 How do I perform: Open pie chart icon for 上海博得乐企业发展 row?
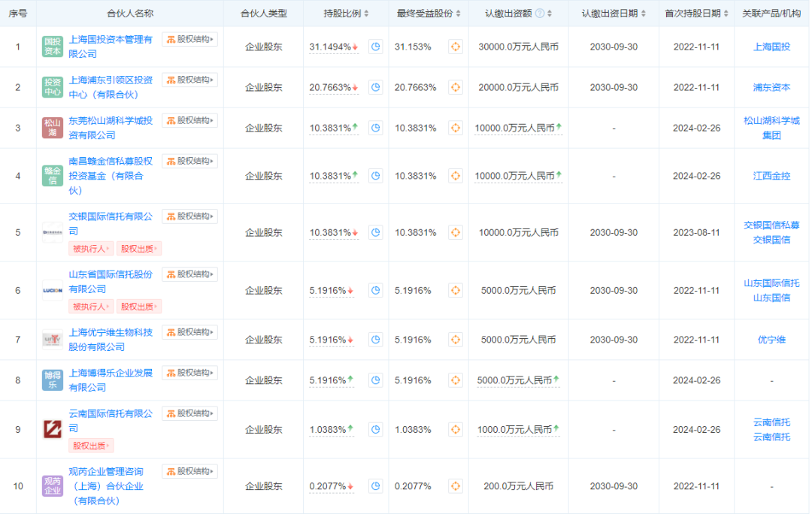376,380
